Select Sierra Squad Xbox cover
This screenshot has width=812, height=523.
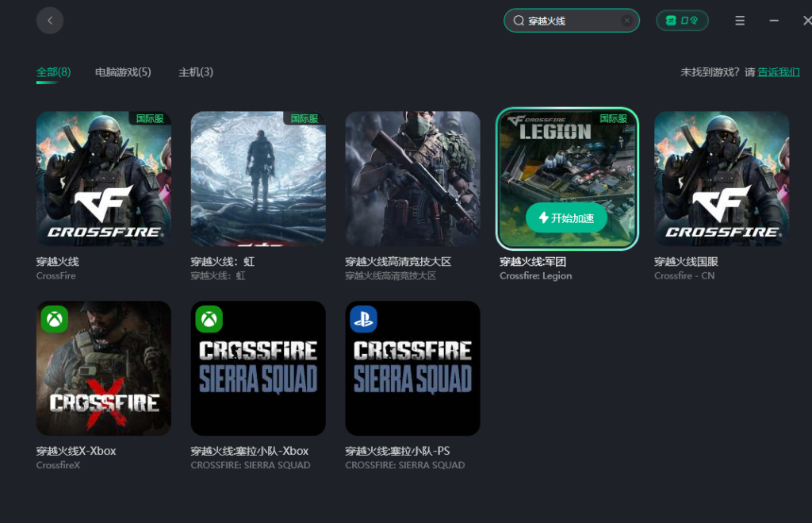coord(258,368)
